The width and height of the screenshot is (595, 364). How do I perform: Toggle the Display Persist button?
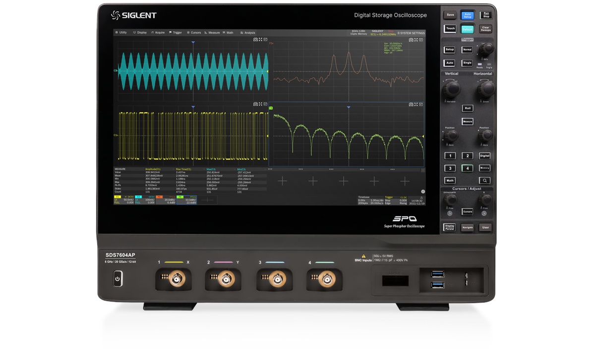point(450,227)
